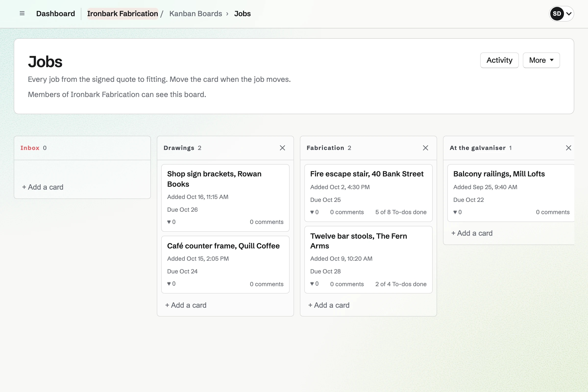The height and width of the screenshot is (392, 588).
Task: Select the At the galvaniser column title
Action: tap(478, 148)
